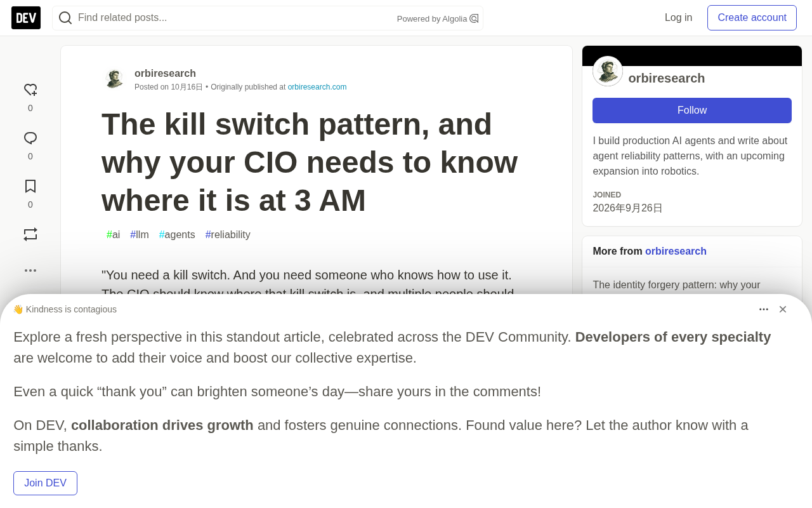
Task: Like the post with heart icon
Action: point(30,90)
